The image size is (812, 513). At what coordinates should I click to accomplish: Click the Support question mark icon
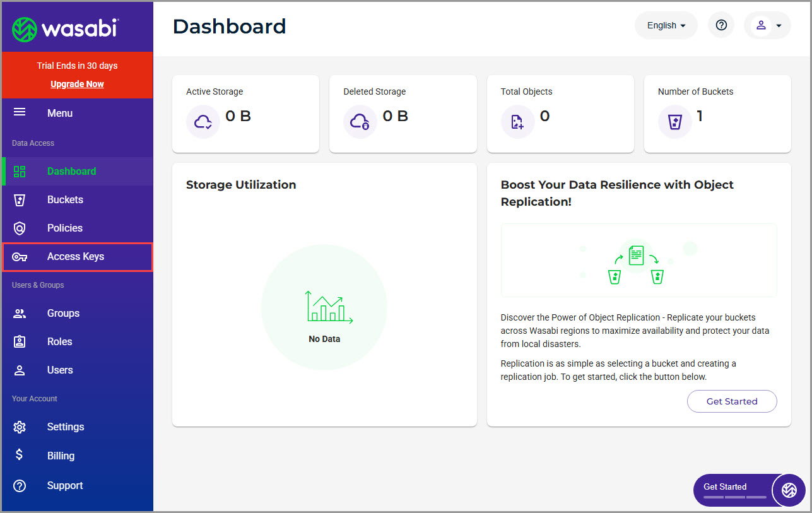20,486
